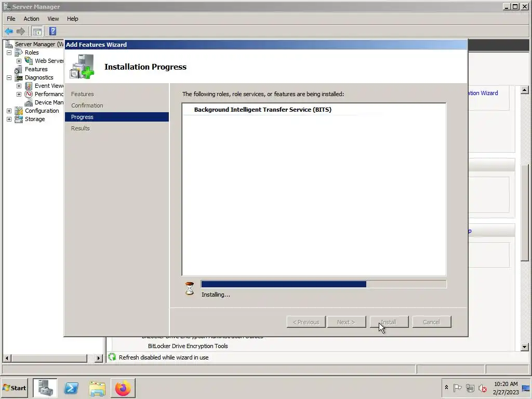532x399 pixels.
Task: Click the Show/Hide Console Tree toolbar icon
Action: coord(37,32)
